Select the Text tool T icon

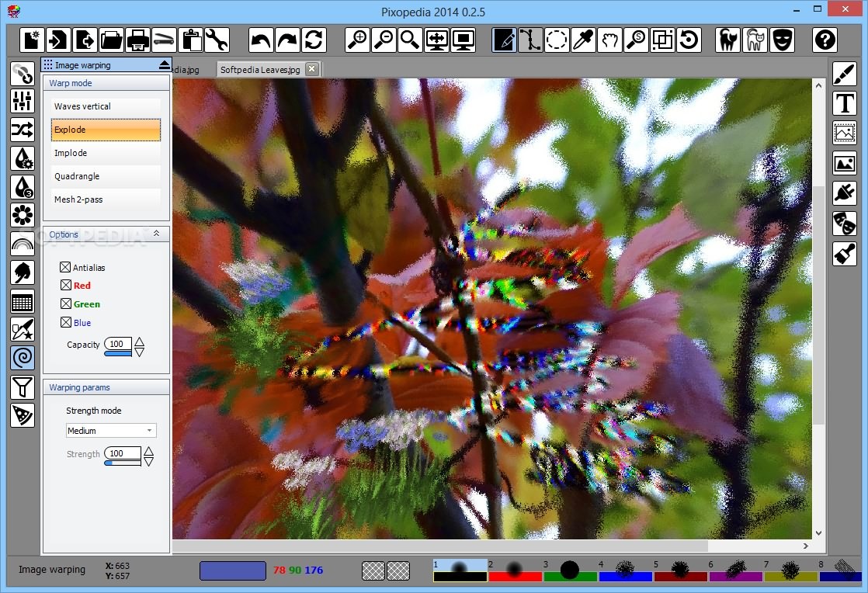(x=845, y=103)
